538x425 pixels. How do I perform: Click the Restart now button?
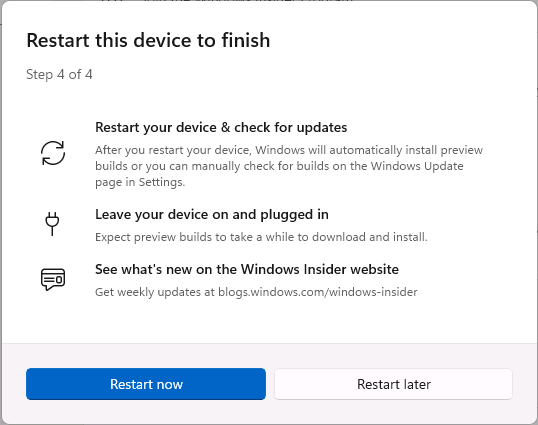click(146, 384)
